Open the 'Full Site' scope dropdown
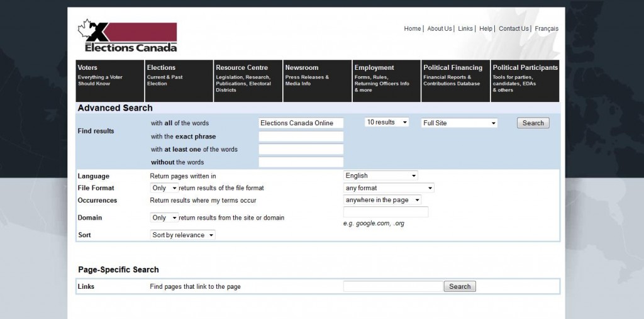644x319 pixels. (x=459, y=123)
